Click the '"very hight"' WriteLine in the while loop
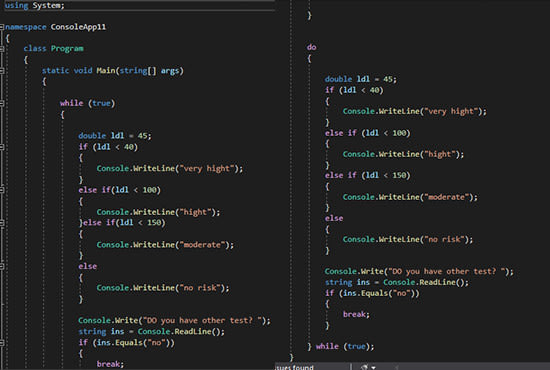 click(x=169, y=169)
